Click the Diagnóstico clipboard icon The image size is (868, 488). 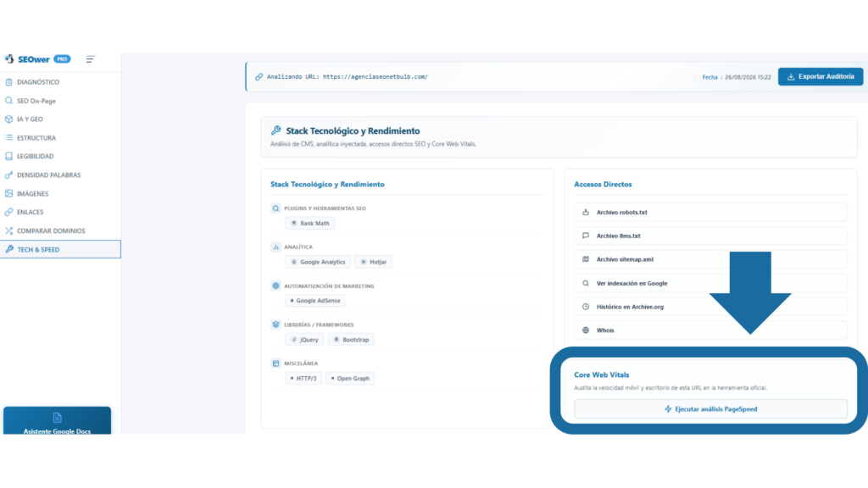pos(8,82)
